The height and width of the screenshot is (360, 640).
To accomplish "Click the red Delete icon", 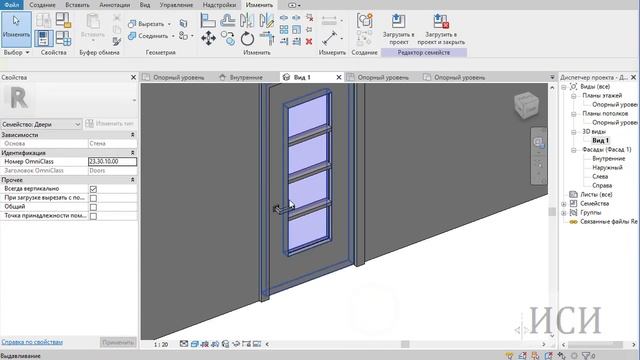I will tap(309, 41).
